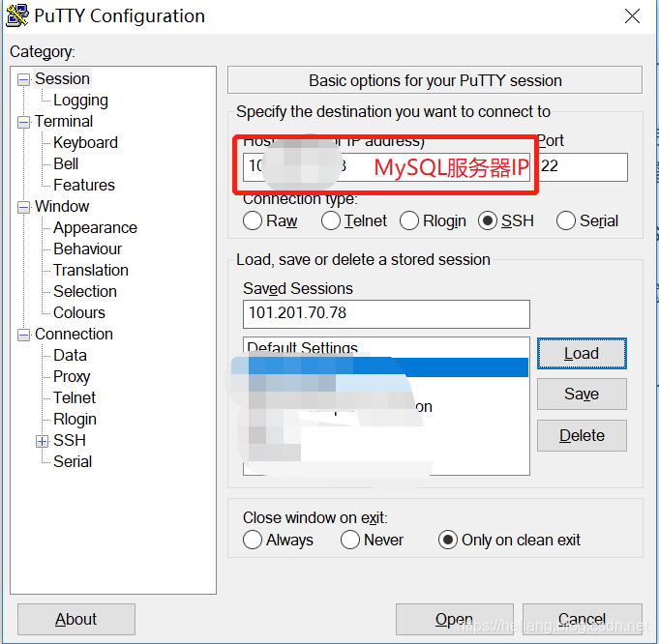Focus the Saved Sessions name field
The height and width of the screenshot is (644, 659).
[386, 314]
